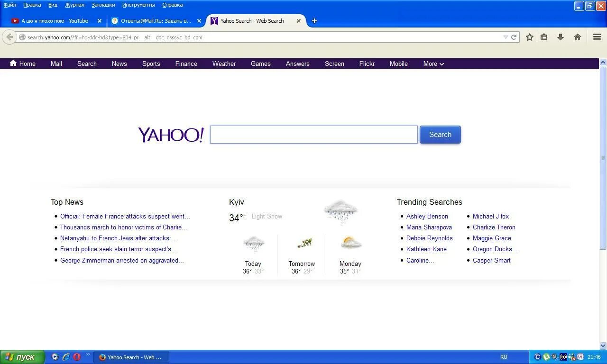Open the bookmarks list icon
The height and width of the screenshot is (364, 607).
click(x=544, y=37)
